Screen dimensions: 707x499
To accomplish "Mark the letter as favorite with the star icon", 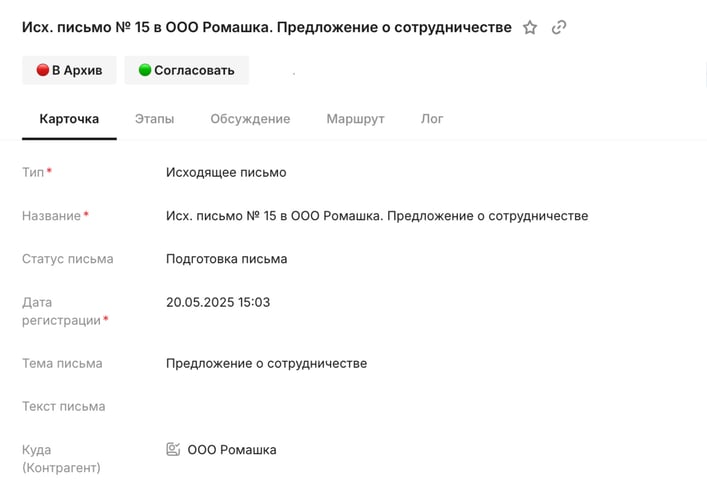I will [530, 28].
